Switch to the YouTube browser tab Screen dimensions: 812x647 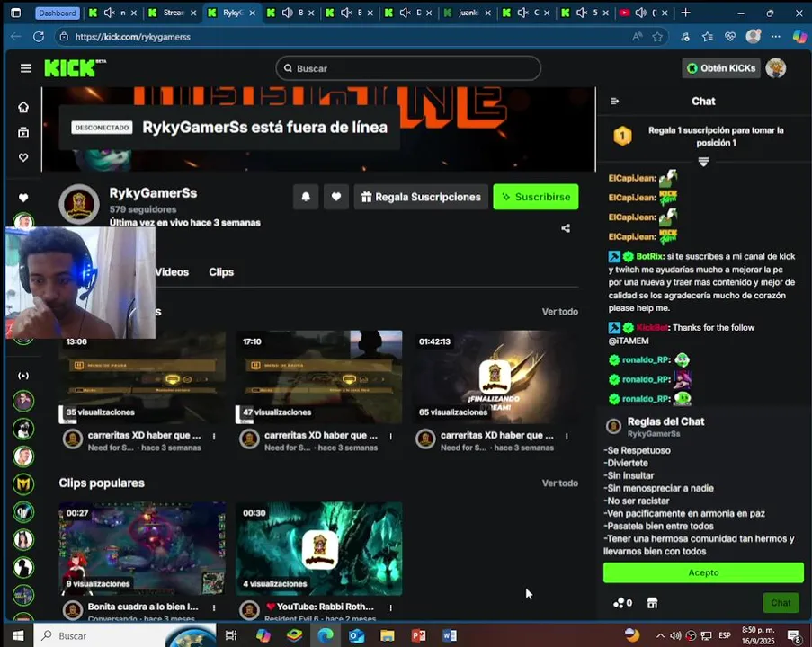click(x=644, y=13)
